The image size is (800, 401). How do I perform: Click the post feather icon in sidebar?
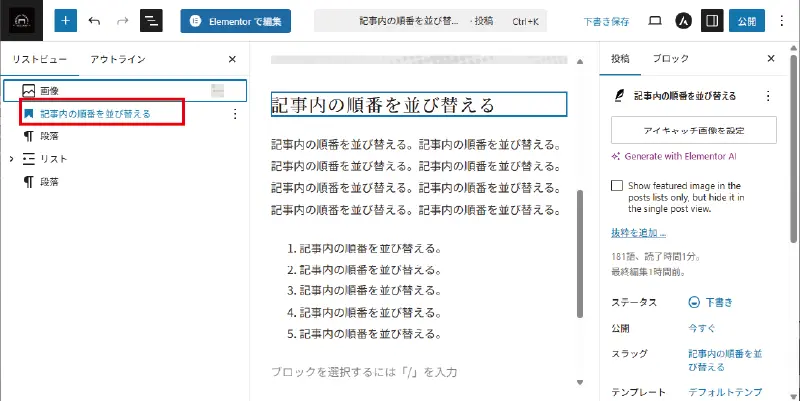pos(619,96)
